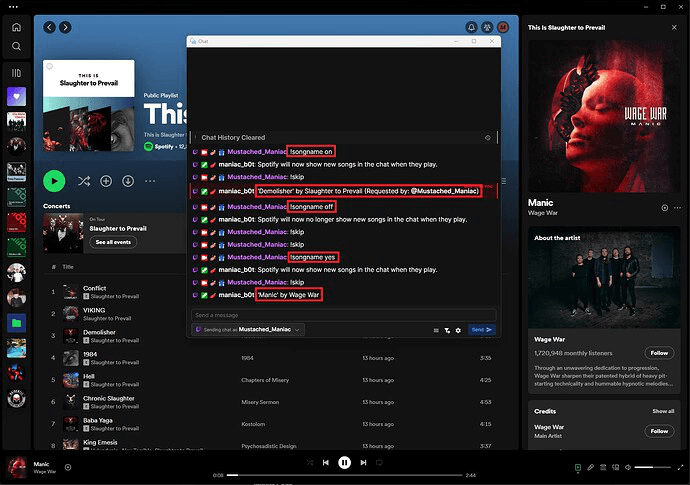
Task: Open the Liked Songs playlist
Action: point(16,96)
